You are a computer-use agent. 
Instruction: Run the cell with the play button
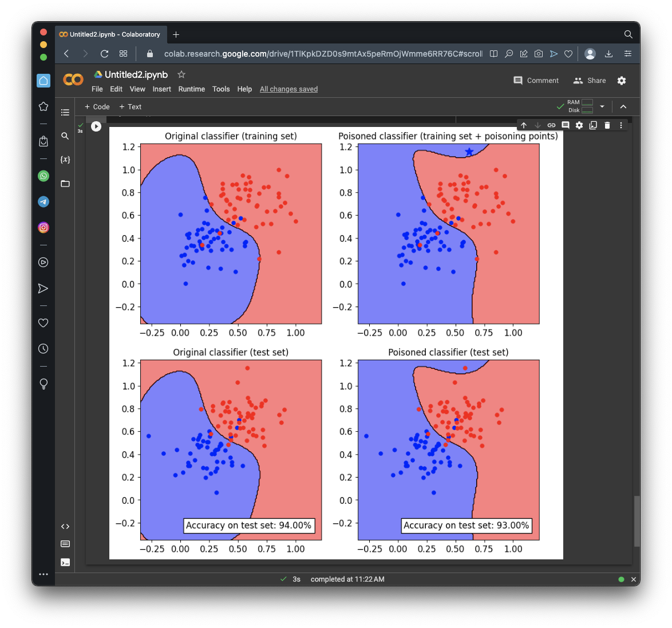[96, 126]
